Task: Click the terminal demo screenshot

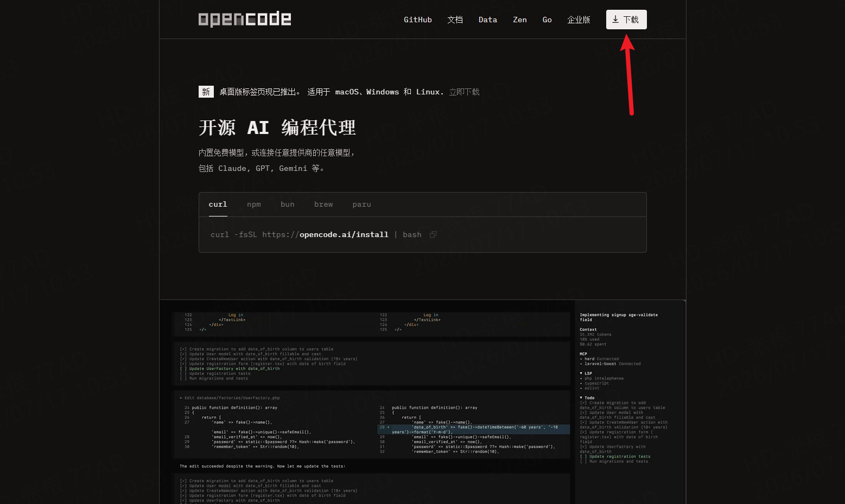Action: tap(423, 402)
